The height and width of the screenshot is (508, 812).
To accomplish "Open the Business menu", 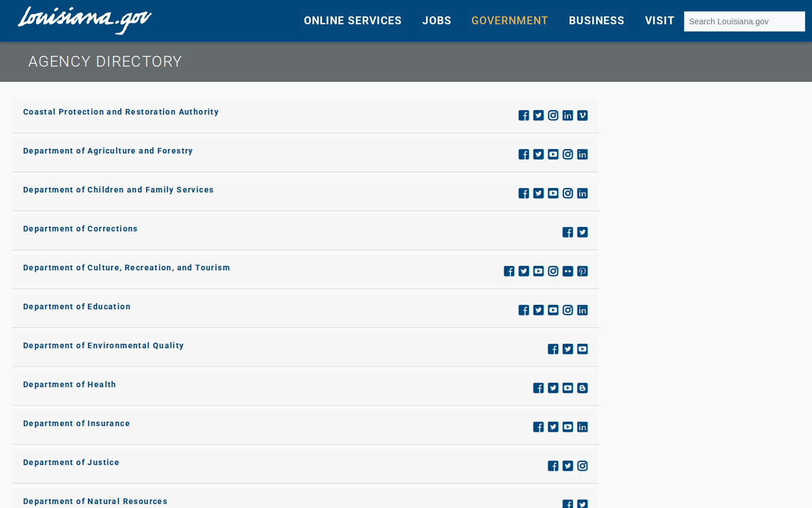I will click(x=597, y=21).
